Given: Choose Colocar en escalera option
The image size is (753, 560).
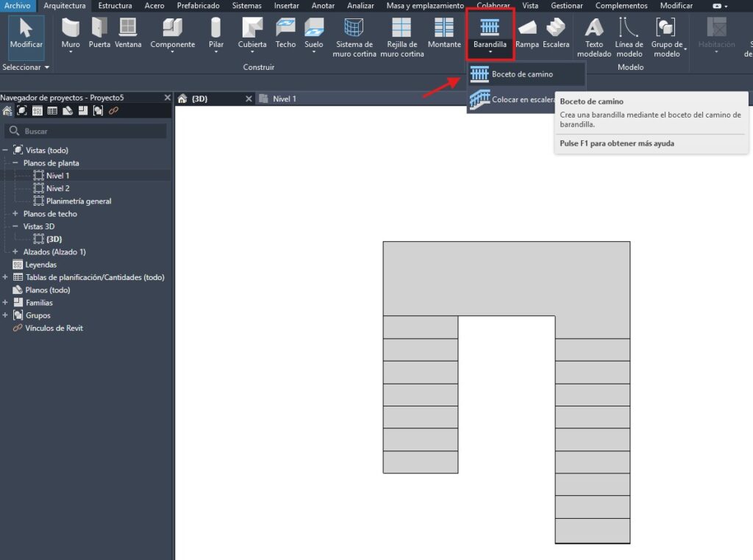Looking at the screenshot, I should 522,99.
